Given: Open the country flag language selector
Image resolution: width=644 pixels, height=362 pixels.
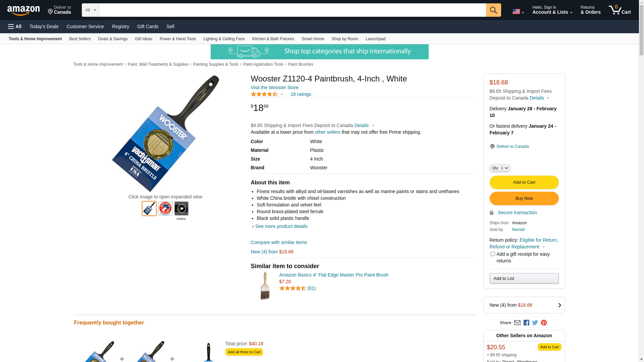Looking at the screenshot, I should (x=518, y=12).
